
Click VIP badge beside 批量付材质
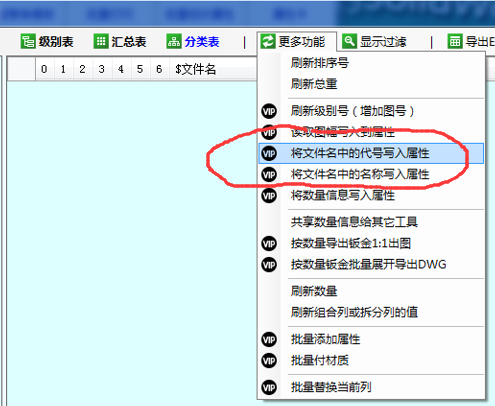coord(269,361)
